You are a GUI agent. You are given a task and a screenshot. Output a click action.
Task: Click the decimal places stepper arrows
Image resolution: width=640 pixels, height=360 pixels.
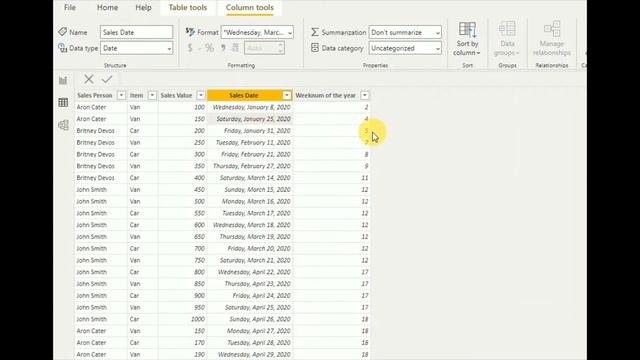click(280, 48)
